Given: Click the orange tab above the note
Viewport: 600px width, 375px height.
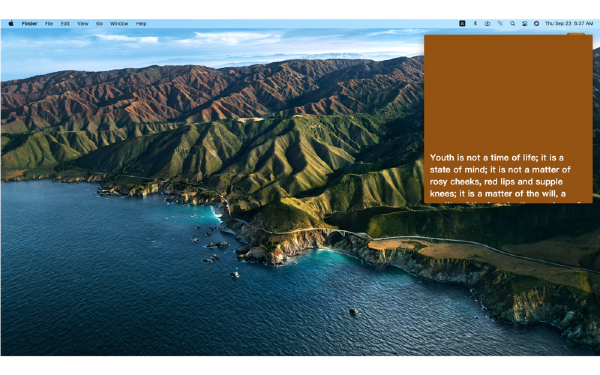Looking at the screenshot, I should pos(576,34).
